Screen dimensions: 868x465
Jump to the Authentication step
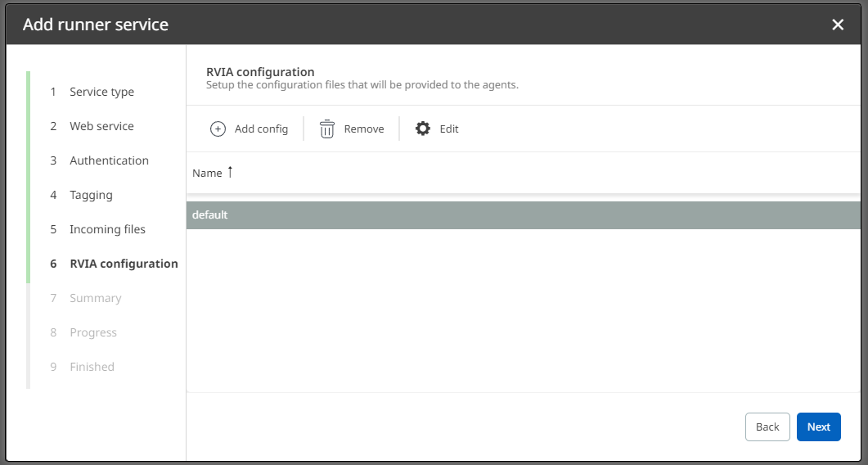(x=109, y=160)
